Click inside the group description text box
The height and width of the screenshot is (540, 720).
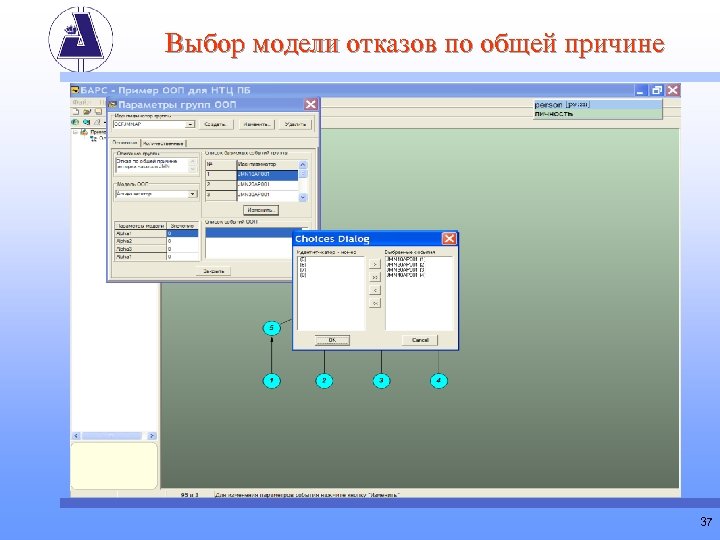tap(152, 165)
